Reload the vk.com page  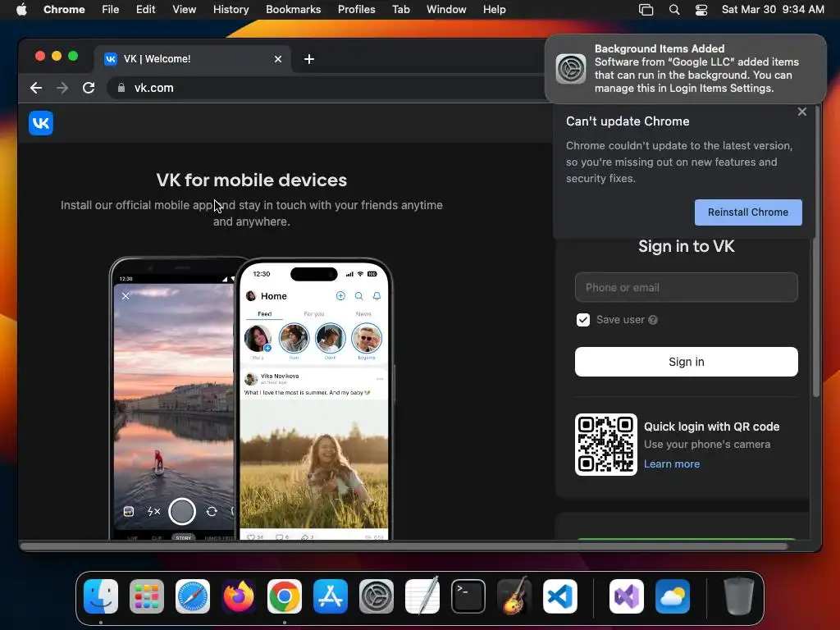[89, 88]
